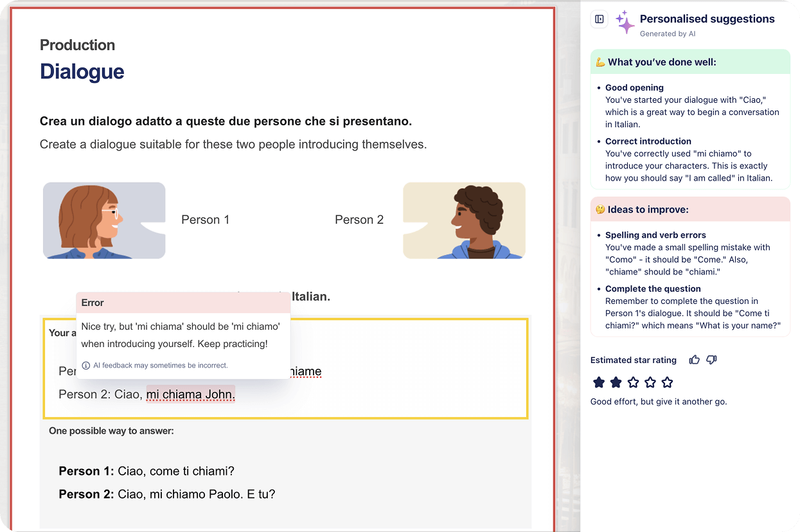Screen dimensions: 800x532
Task: Select the fourth star rating
Action: tap(650, 383)
